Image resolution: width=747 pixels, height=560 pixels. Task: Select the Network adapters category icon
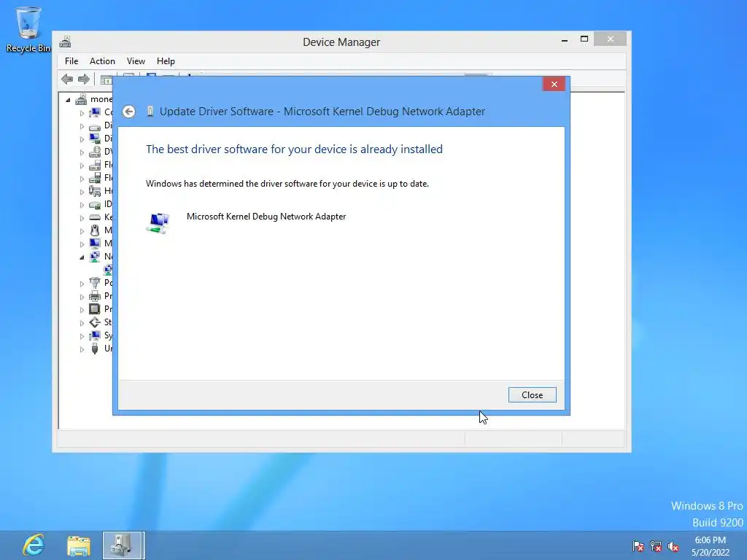click(96, 257)
